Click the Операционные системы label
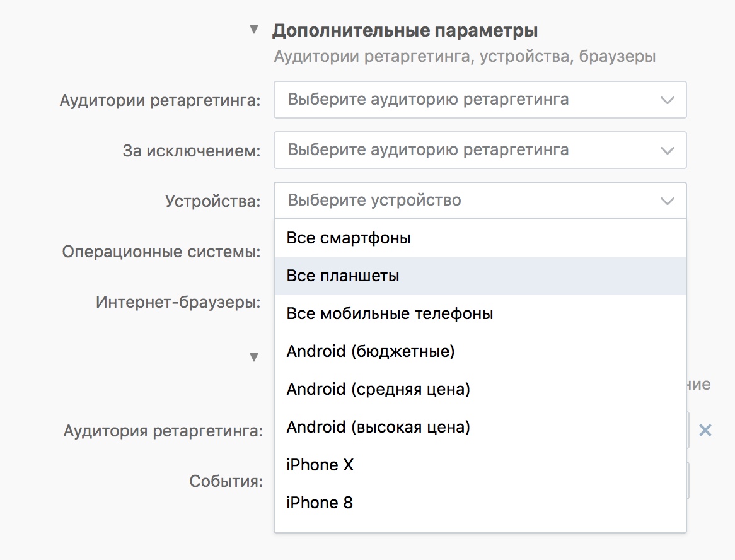Viewport: 735px width, 560px height. (161, 252)
